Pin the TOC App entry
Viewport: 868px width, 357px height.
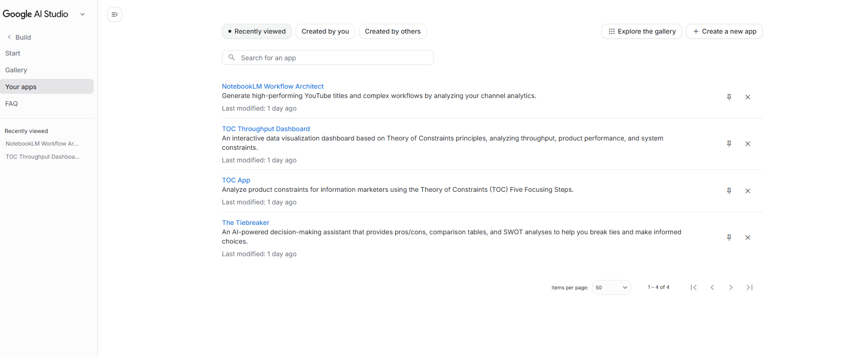coord(729,191)
